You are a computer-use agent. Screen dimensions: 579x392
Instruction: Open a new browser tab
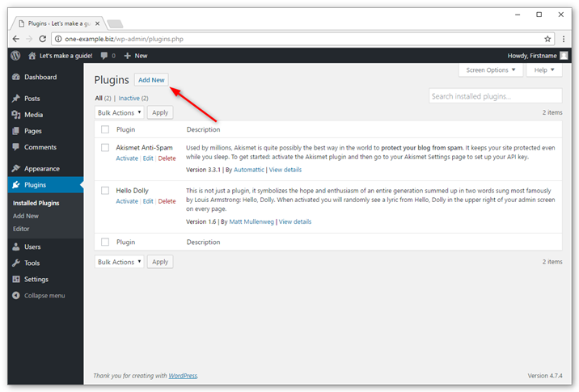pos(115,24)
